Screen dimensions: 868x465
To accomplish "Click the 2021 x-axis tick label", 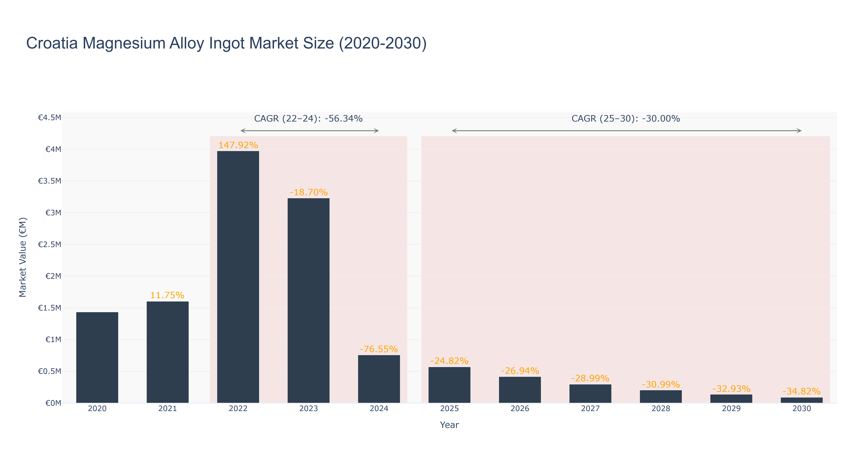I will (167, 409).
